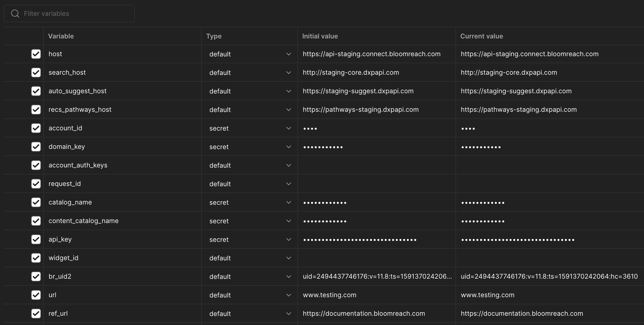This screenshot has height=325, width=644.
Task: Uncheck the host variable checkbox
Action: pyautogui.click(x=36, y=54)
